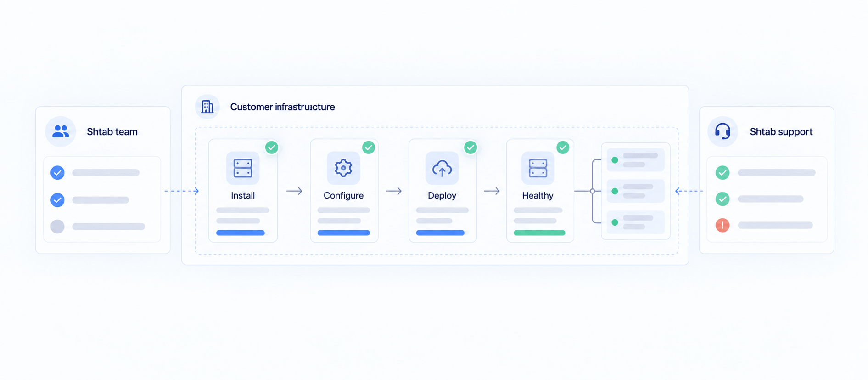Toggle the second blue checkbox in Shtab team
868x380 pixels.
(57, 200)
